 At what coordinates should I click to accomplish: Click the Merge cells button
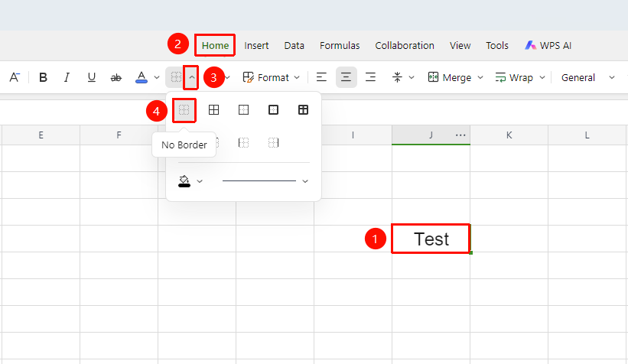(449, 77)
